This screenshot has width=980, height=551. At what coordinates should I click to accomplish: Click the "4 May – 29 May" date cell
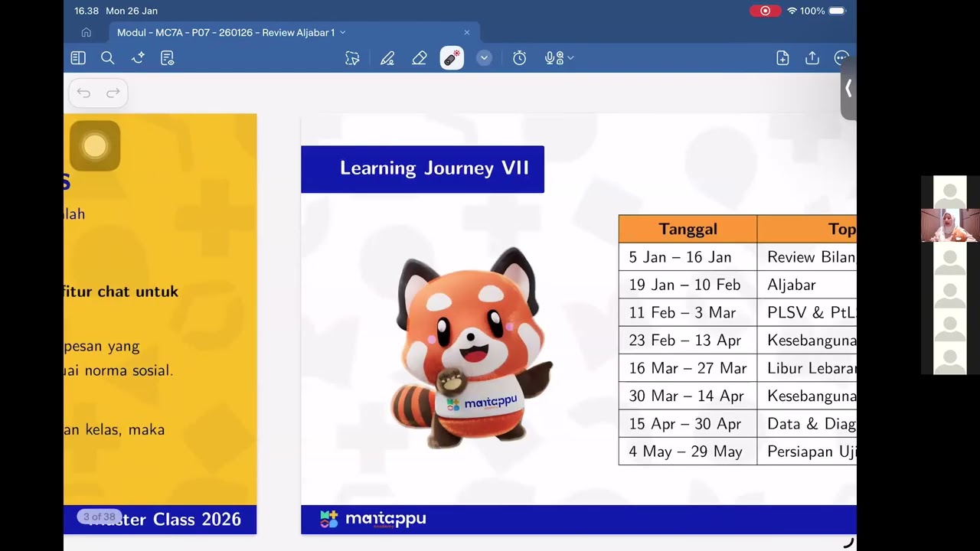(x=688, y=452)
